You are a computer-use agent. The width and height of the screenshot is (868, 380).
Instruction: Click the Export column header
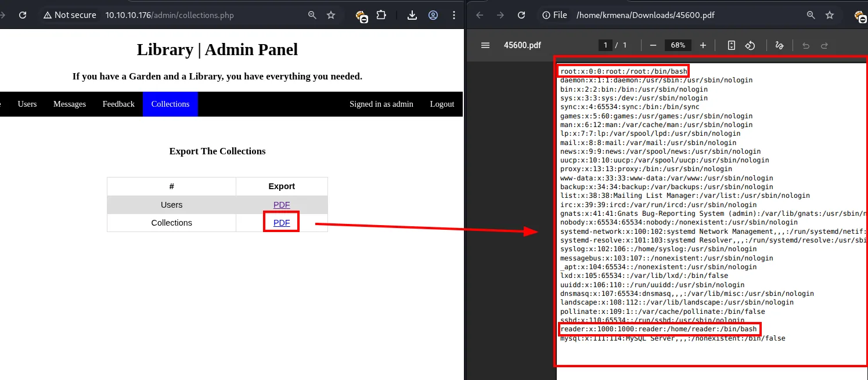pos(282,186)
